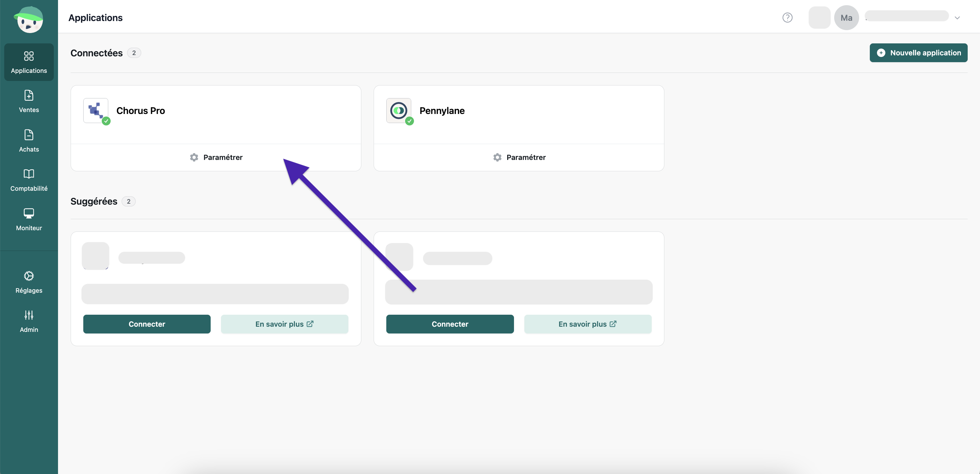Click Connecter on second suggested app

click(x=450, y=324)
